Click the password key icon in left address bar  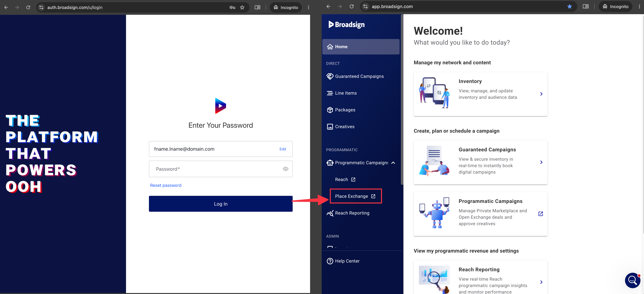coord(232,8)
